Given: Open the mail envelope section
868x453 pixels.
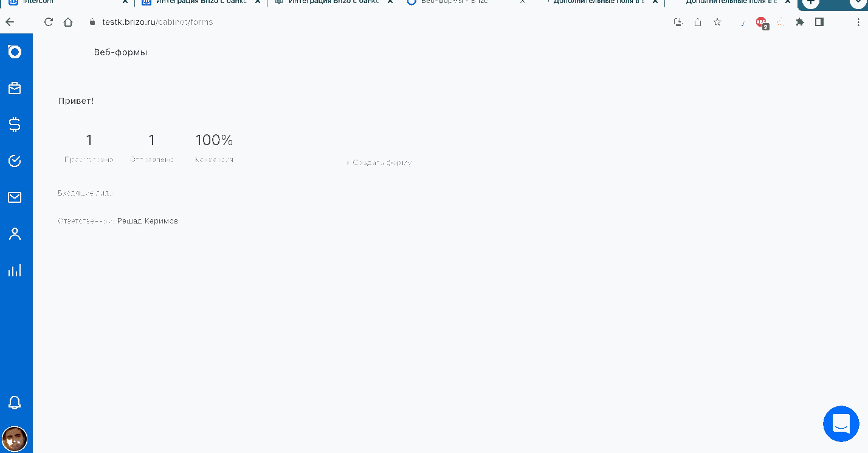Looking at the screenshot, I should [x=15, y=197].
